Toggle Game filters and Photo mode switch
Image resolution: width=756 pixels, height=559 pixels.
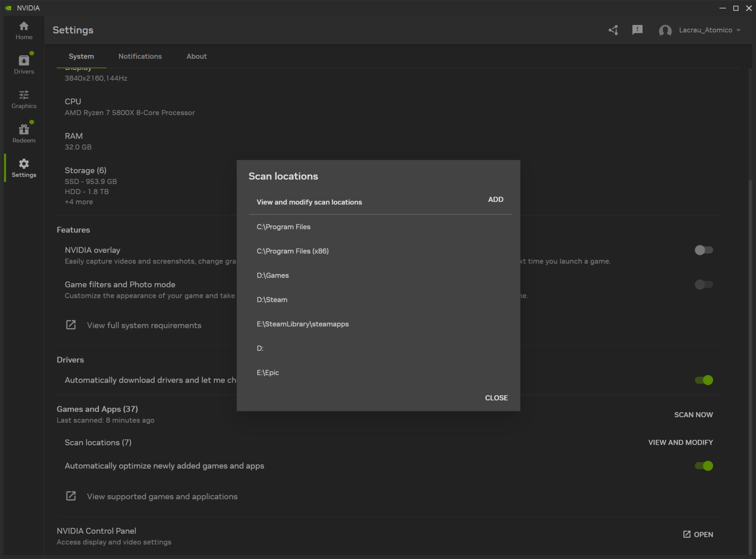[x=704, y=284]
